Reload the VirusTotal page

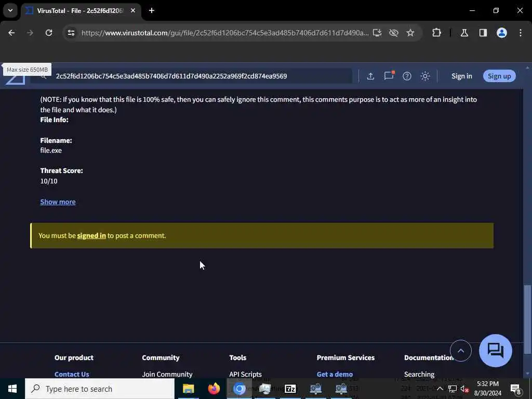49,33
